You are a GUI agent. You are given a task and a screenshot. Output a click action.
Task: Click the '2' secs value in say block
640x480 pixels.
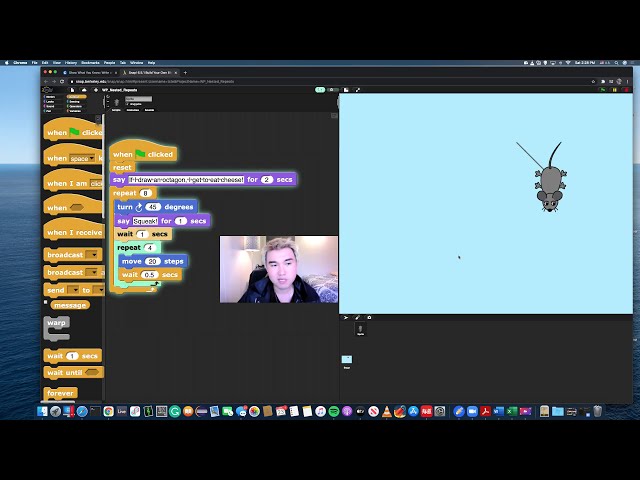point(267,180)
